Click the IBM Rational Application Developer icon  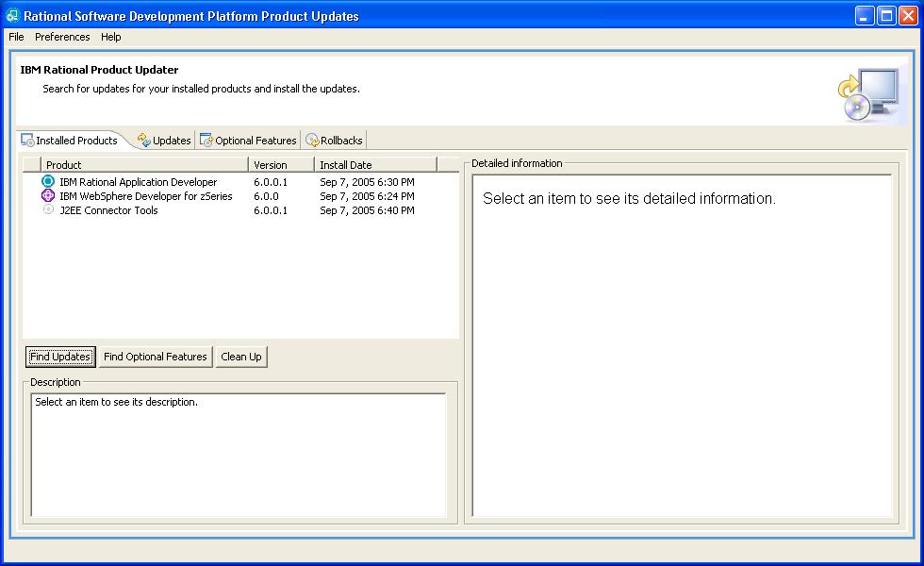point(48,182)
